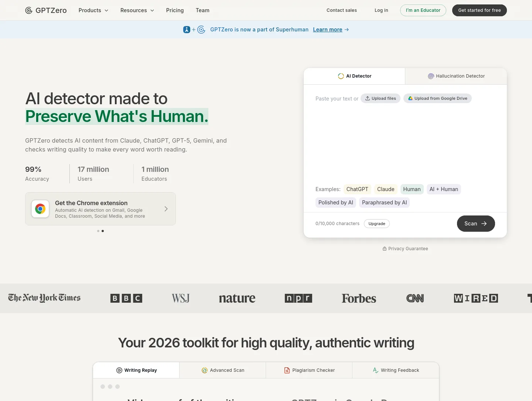Click the WIRED logo
Screen dimensions: 532x401
click(476, 298)
